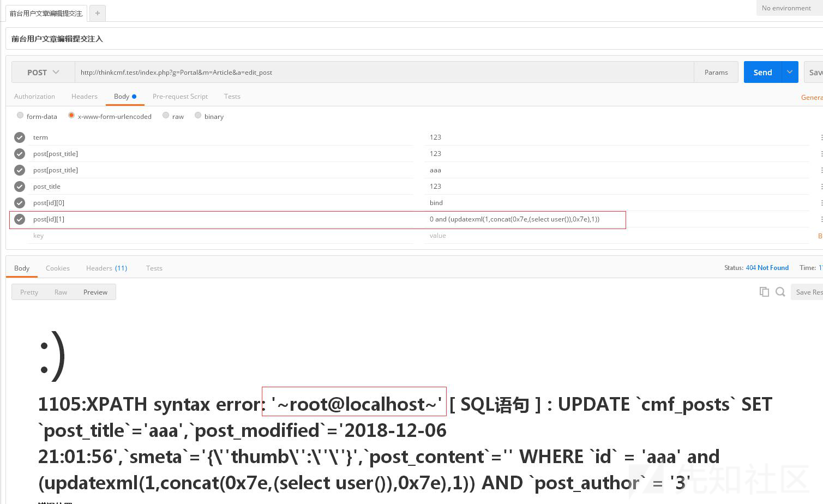Switch response view to Raw
The height and width of the screenshot is (504, 823).
click(x=61, y=292)
